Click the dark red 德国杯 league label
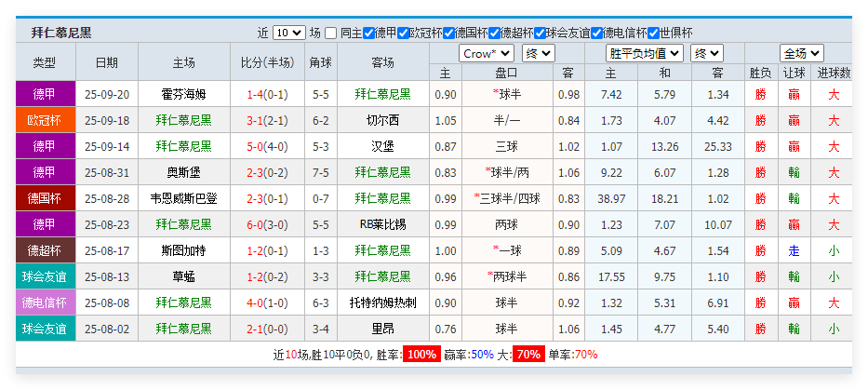The height and width of the screenshot is (390, 868). (45, 198)
